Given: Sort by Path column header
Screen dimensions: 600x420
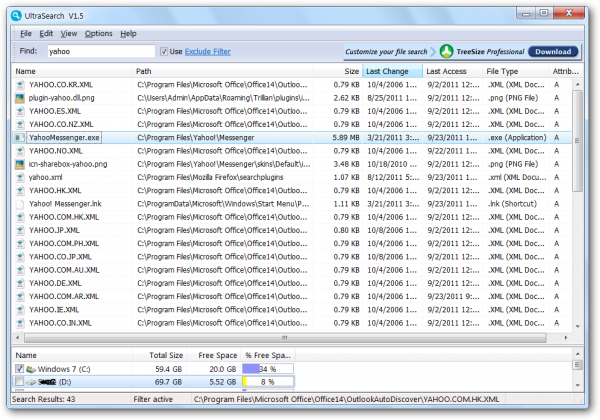Looking at the screenshot, I should point(223,71).
